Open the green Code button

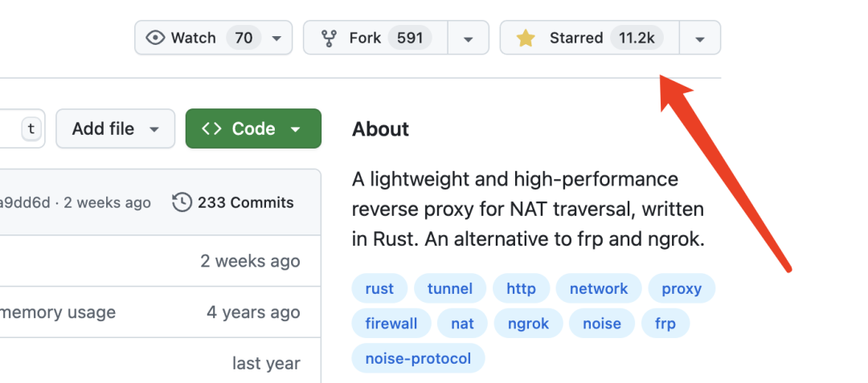point(253,129)
